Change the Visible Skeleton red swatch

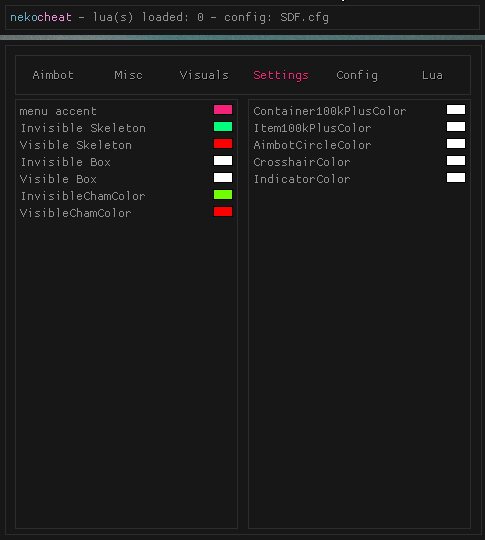(223, 144)
